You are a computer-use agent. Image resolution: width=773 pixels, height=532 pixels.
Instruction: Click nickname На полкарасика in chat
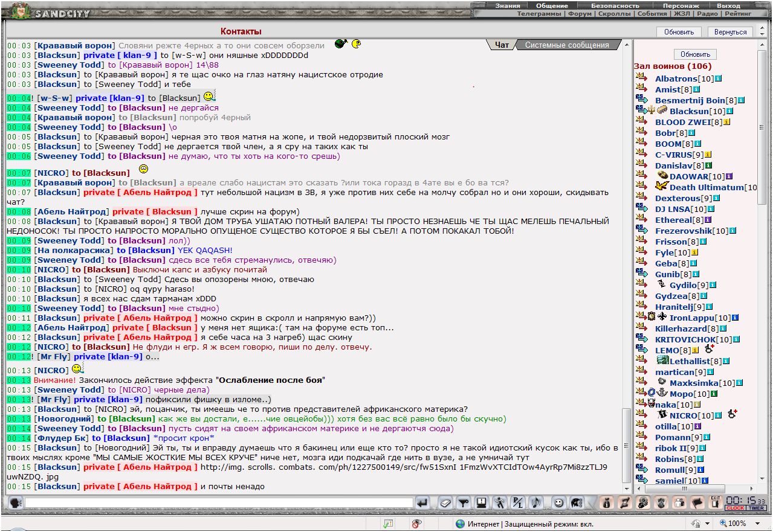point(73,250)
